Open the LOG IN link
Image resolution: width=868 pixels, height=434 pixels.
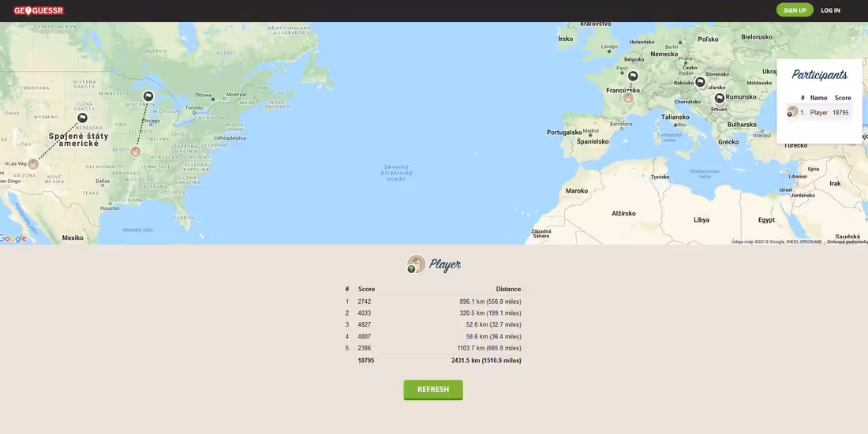(x=830, y=10)
